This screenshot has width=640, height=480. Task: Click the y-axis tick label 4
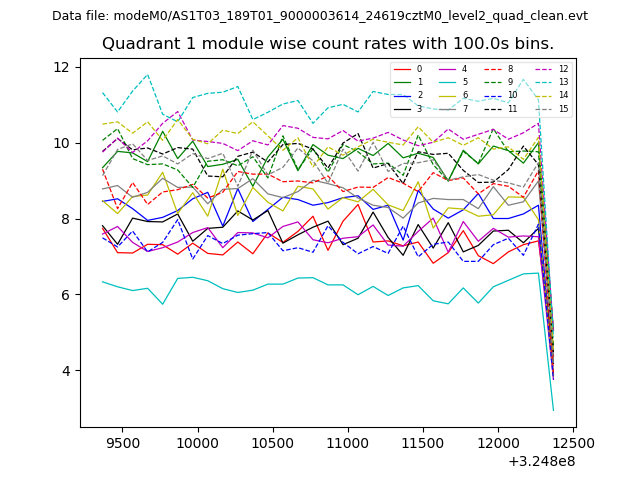(66, 371)
